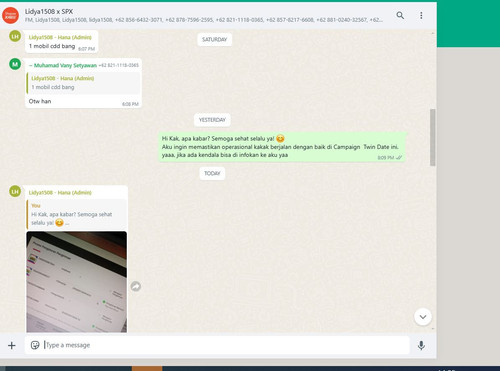500x371 pixels.
Task: Click the orange taskbar item at bottom
Action: pyautogui.click(x=147, y=368)
